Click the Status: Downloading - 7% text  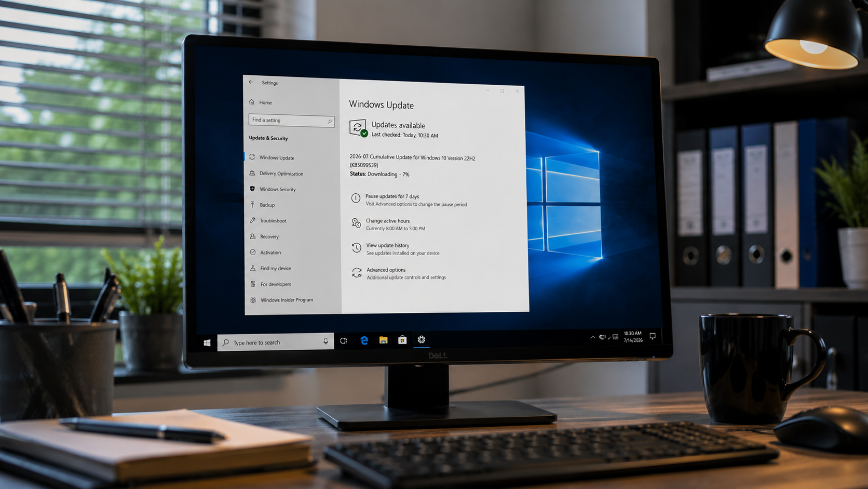click(x=379, y=174)
